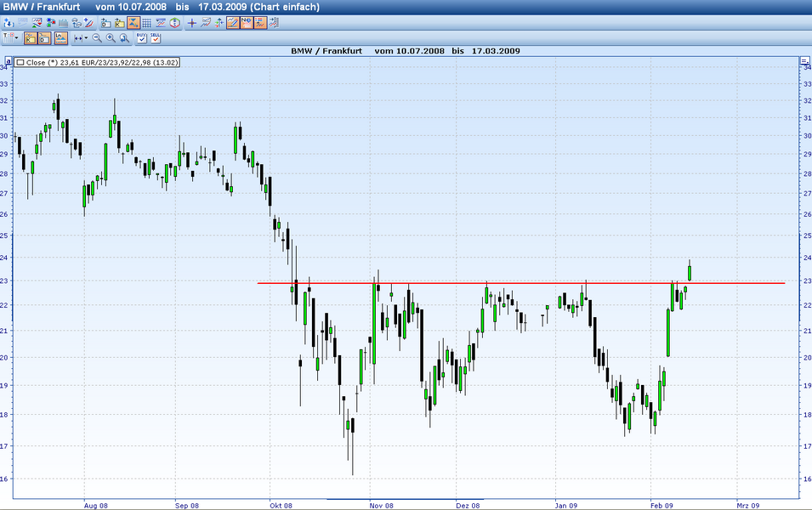Click the small icon at chart's top-right corner

tap(804, 61)
